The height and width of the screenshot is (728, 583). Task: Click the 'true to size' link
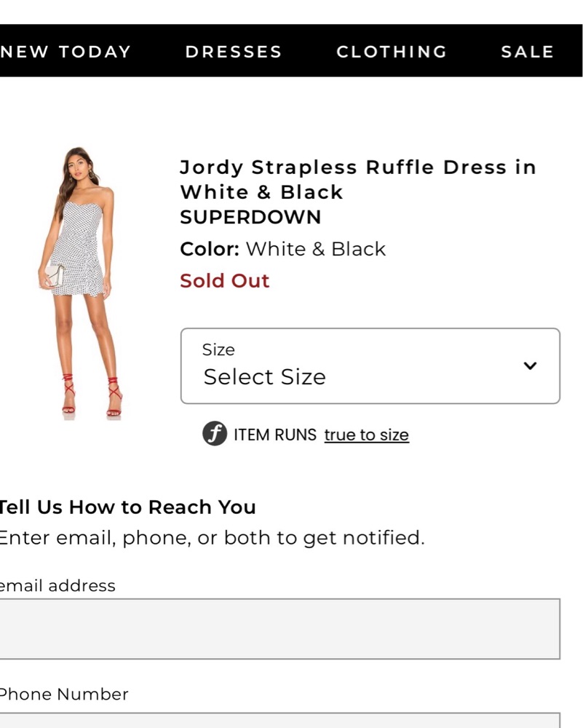tap(366, 435)
